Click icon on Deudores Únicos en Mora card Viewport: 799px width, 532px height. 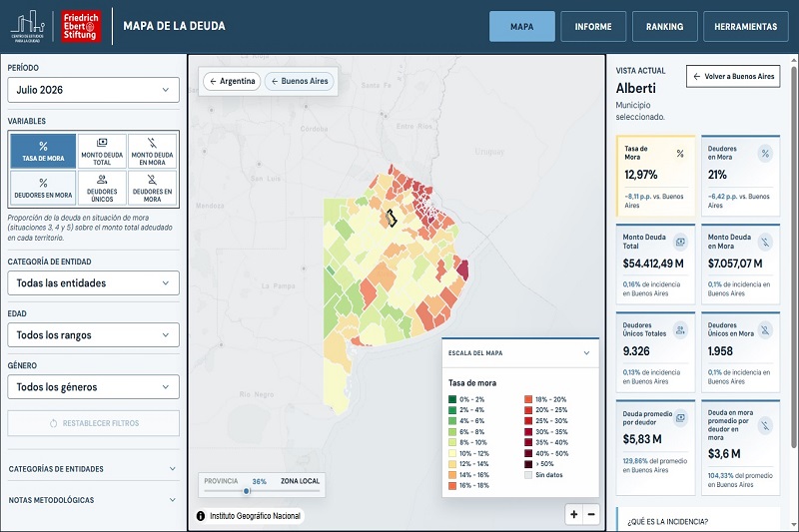(x=765, y=330)
